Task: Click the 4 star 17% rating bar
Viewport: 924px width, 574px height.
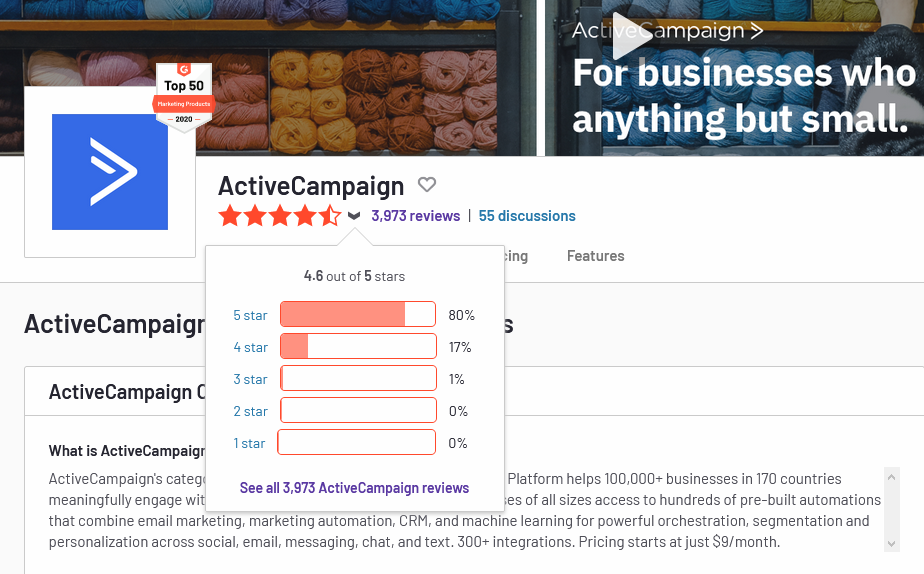Action: 358,346
